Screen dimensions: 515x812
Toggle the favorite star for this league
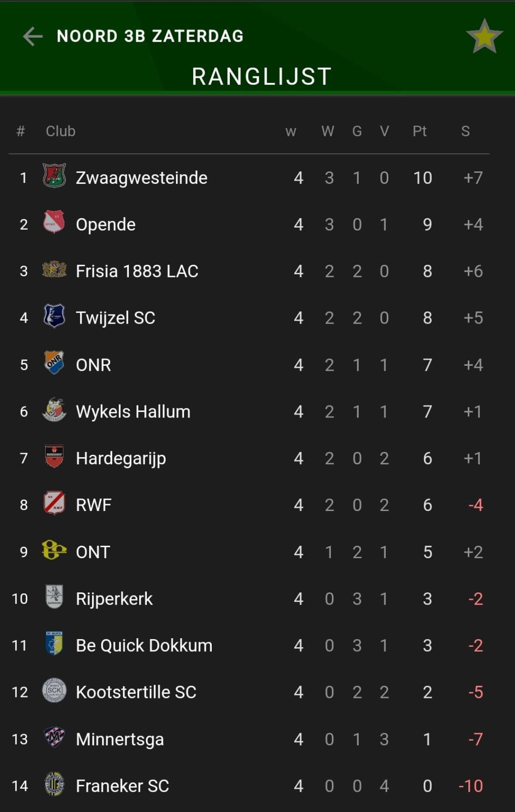pyautogui.click(x=484, y=36)
